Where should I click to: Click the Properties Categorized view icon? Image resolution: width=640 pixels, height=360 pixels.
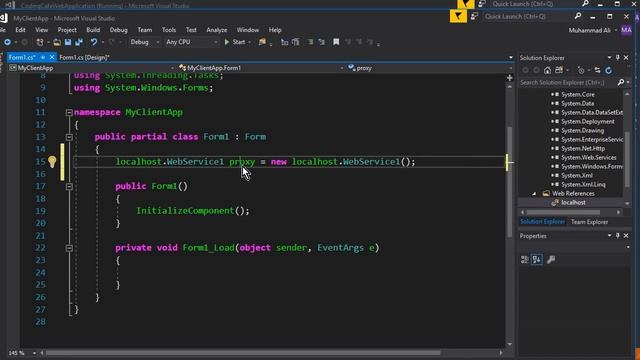click(525, 260)
